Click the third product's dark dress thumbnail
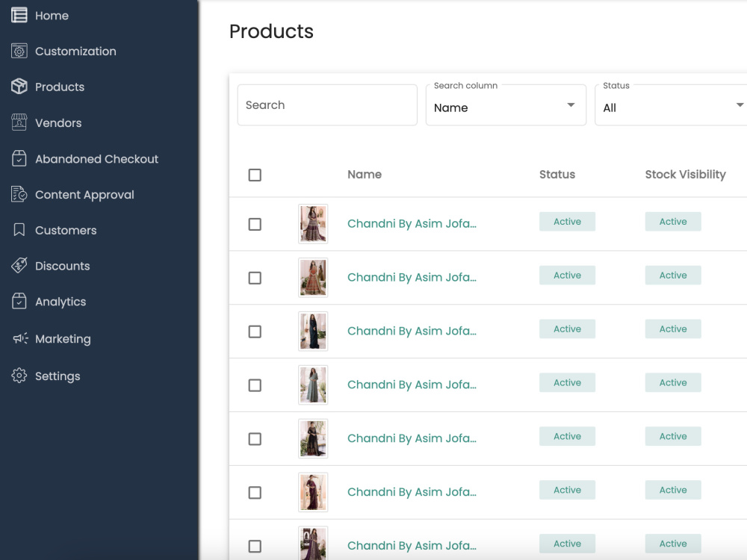Viewport: 747px width, 560px height. 313,332
